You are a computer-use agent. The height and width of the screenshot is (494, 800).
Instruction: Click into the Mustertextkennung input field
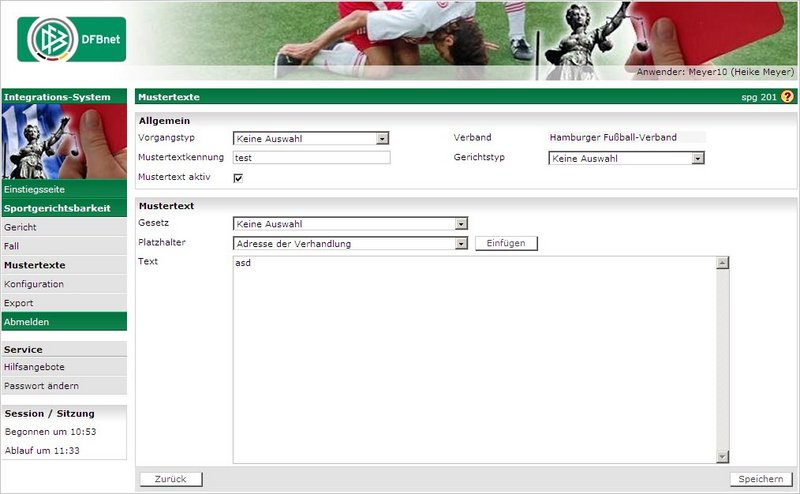(x=310, y=158)
